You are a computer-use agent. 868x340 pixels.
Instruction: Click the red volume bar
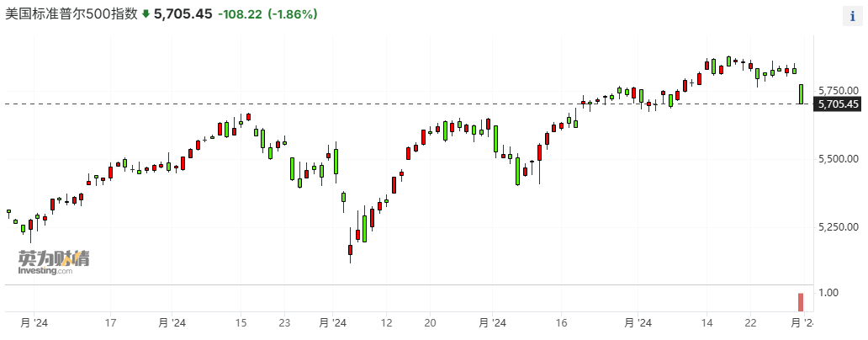click(x=801, y=302)
